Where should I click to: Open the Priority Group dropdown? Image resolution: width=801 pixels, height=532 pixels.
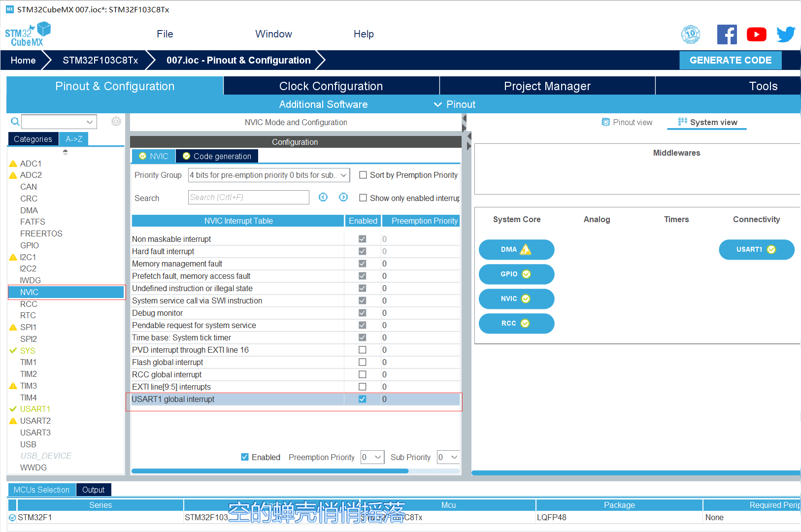pos(269,175)
